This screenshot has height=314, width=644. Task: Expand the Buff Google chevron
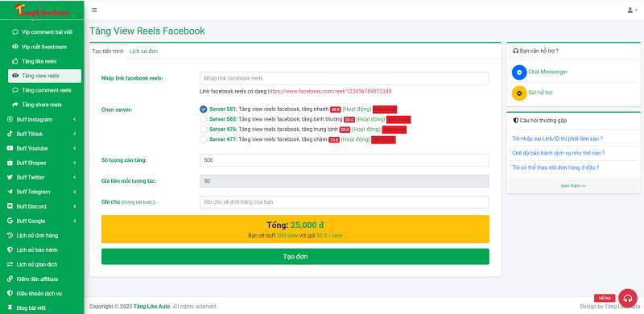click(75, 221)
